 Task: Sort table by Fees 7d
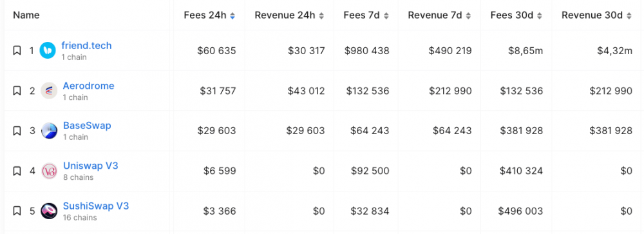point(366,15)
